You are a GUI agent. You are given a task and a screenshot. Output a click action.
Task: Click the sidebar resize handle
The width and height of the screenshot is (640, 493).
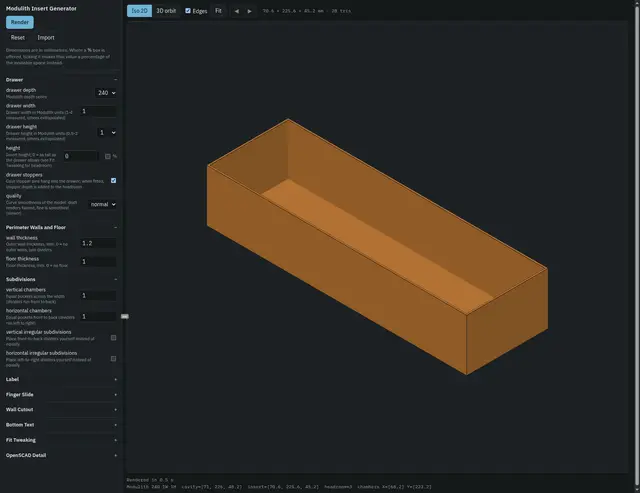point(125,316)
